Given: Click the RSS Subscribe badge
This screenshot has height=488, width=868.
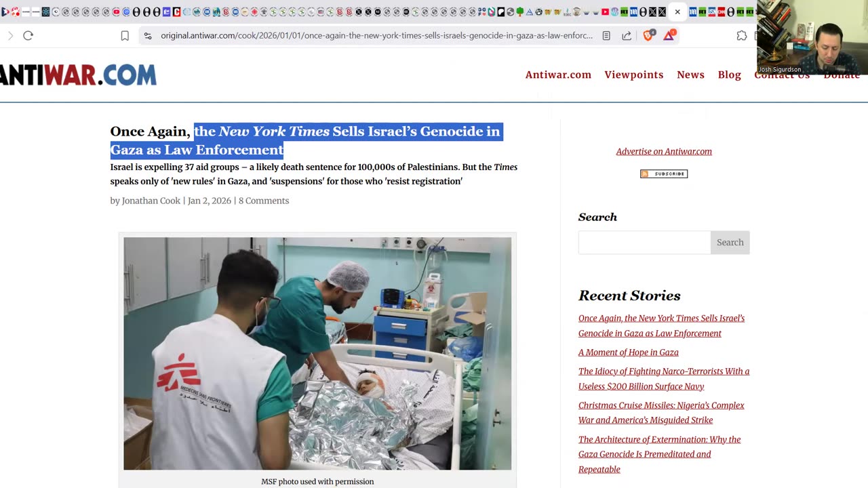Looking at the screenshot, I should click(x=664, y=174).
